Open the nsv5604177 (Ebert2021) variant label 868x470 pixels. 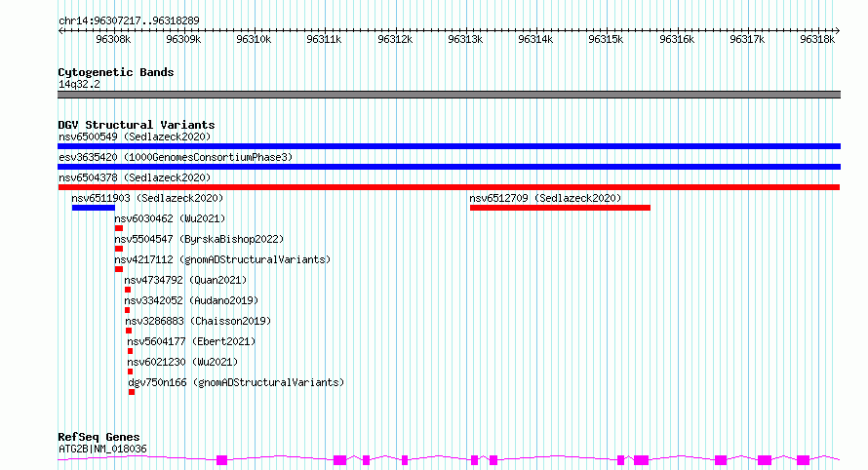191,341
